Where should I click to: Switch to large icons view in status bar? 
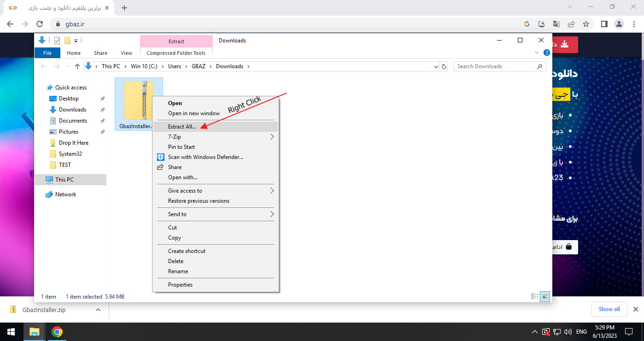[545, 297]
